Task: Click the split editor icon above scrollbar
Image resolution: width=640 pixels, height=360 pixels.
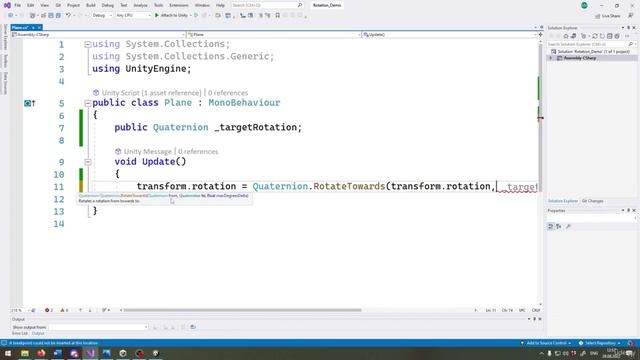Action: (541, 35)
